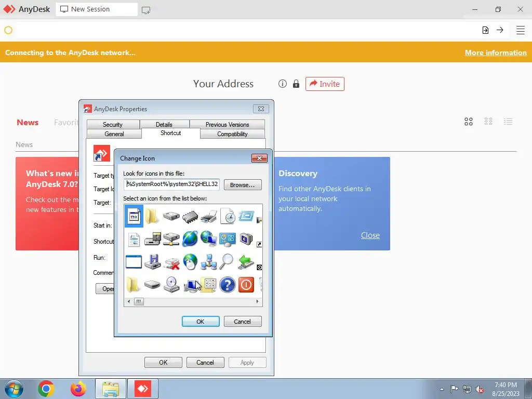Image resolution: width=532 pixels, height=399 pixels.
Task: Open the Previous Versions tab
Action: point(228,125)
